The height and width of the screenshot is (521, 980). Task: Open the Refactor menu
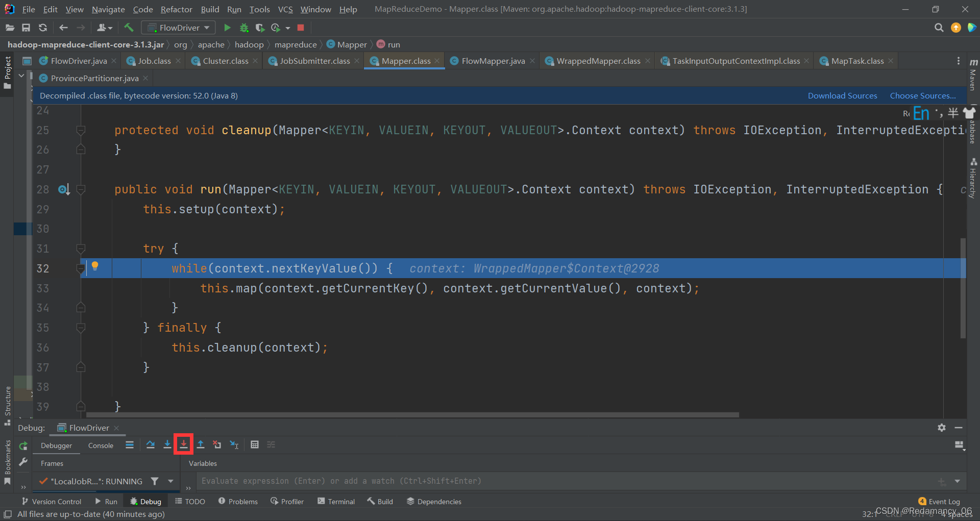click(x=176, y=9)
